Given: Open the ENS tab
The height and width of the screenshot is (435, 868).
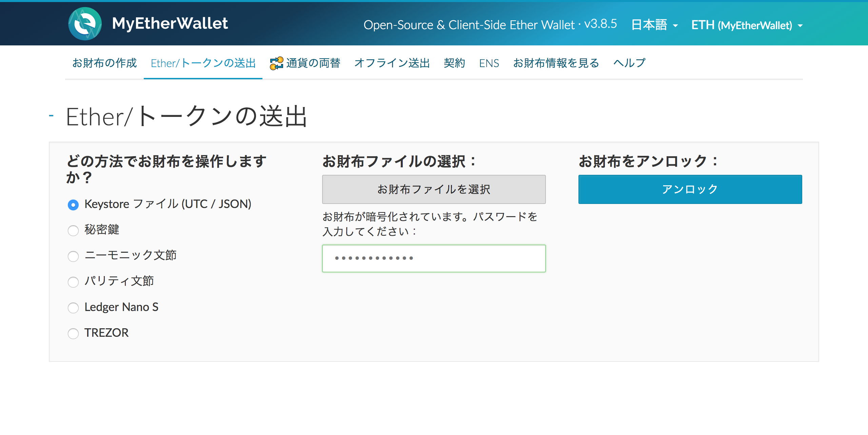Looking at the screenshot, I should (489, 63).
